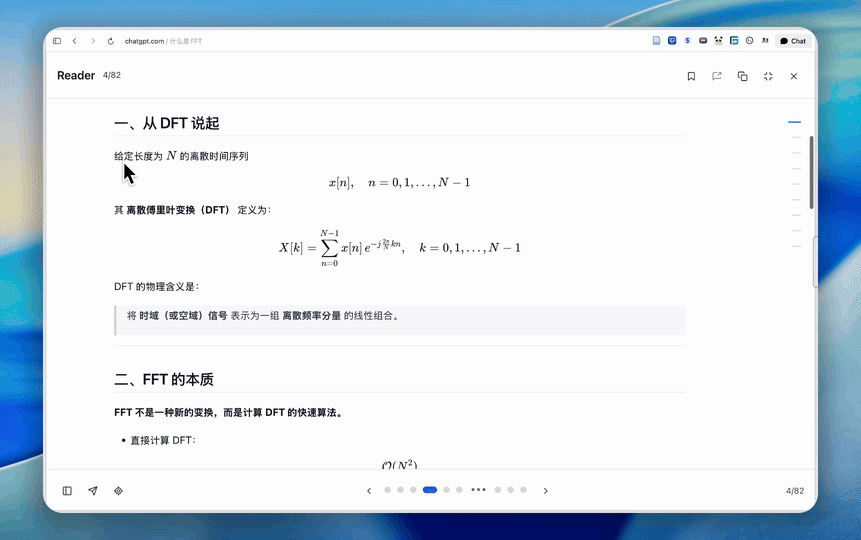
Task: Click the pagination ellipsis dots
Action: point(478,489)
